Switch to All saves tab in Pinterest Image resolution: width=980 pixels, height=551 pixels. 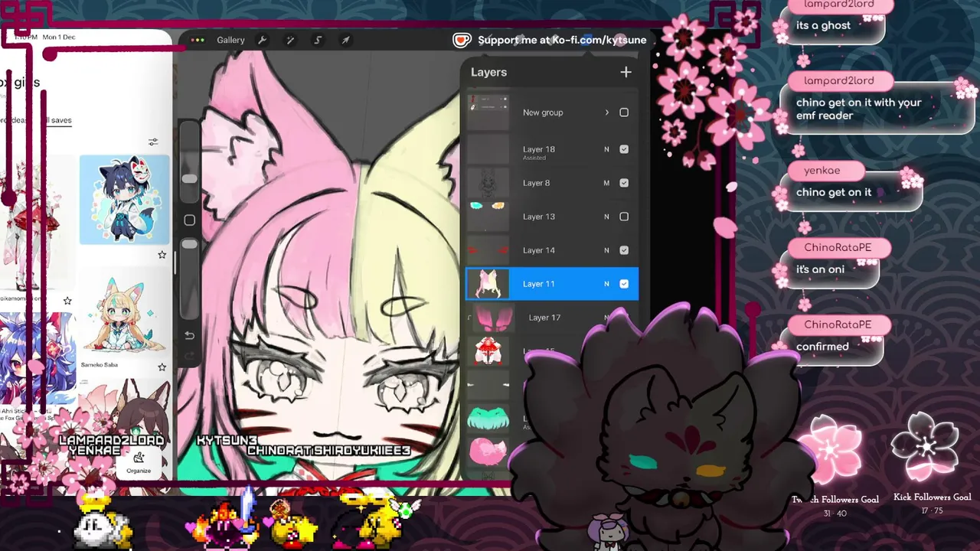(x=58, y=120)
